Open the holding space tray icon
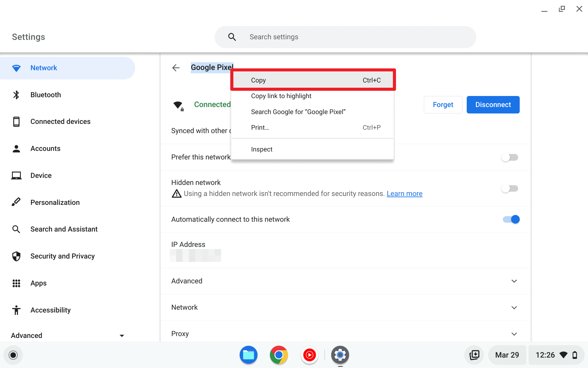Screen dimensions: 588x368 [x=474, y=355]
